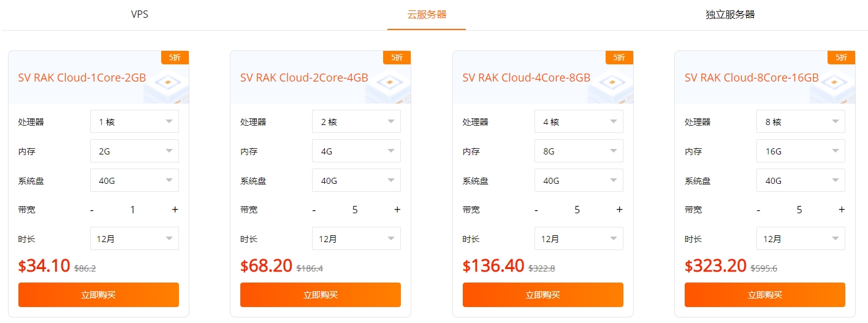
Task: Increase 带宽 in 1Core-2GB card
Action: pos(175,210)
